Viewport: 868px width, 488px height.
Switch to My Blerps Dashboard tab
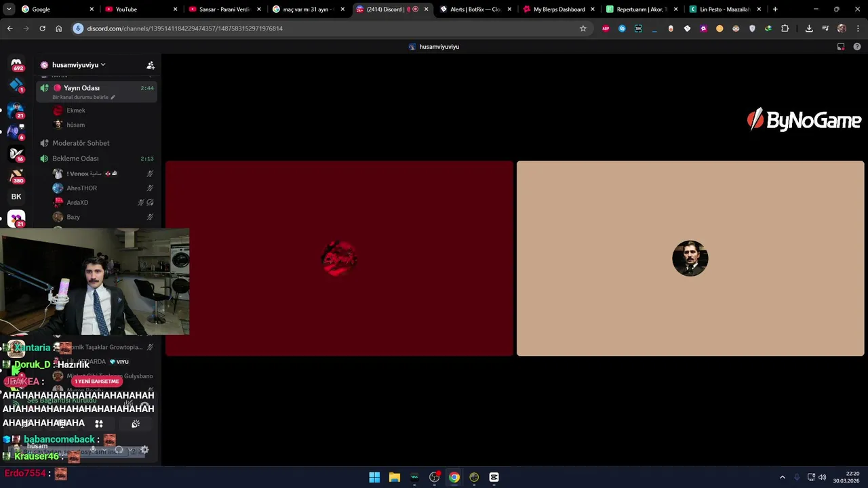[559, 9]
